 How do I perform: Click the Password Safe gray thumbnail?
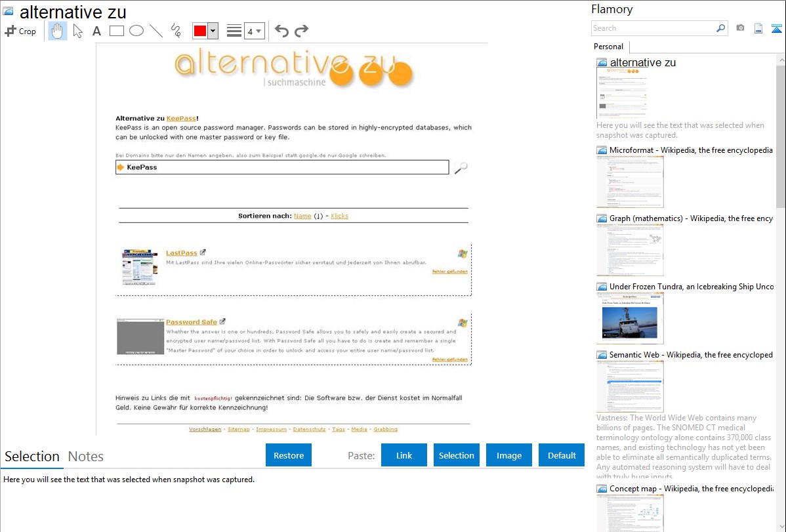[x=140, y=337]
